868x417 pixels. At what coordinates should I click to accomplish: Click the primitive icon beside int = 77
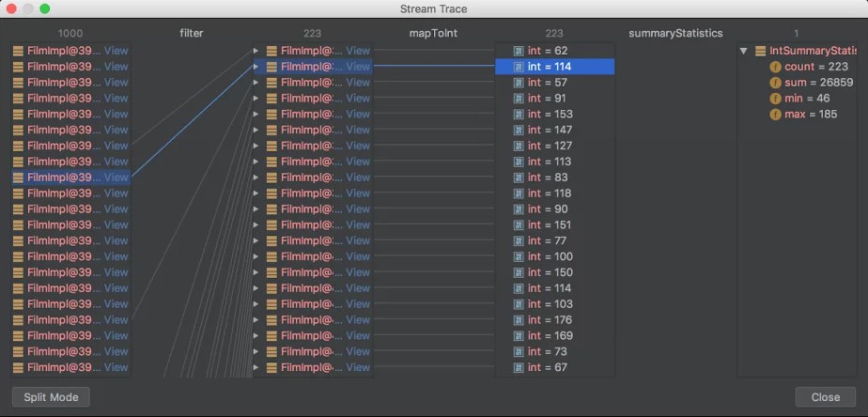(519, 240)
